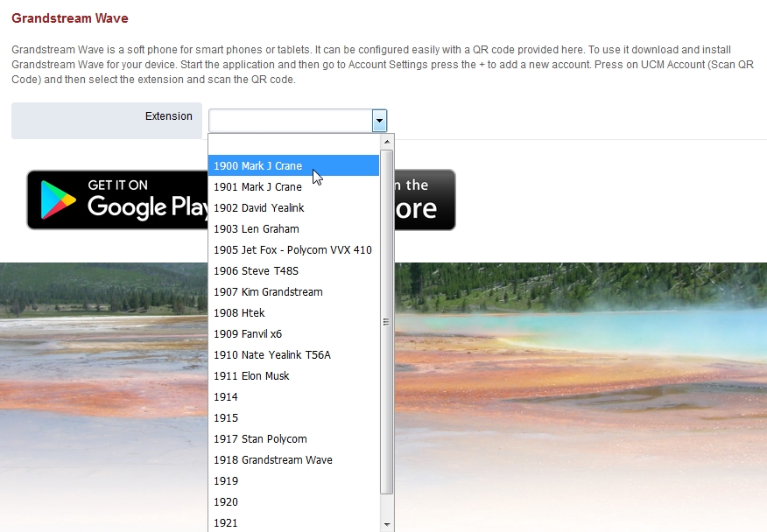
Task: Select 1907 Kim Grandstream
Action: (293, 292)
